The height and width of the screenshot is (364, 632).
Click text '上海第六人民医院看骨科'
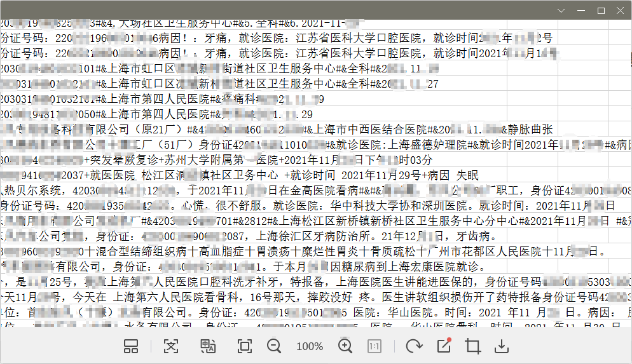tap(175, 297)
